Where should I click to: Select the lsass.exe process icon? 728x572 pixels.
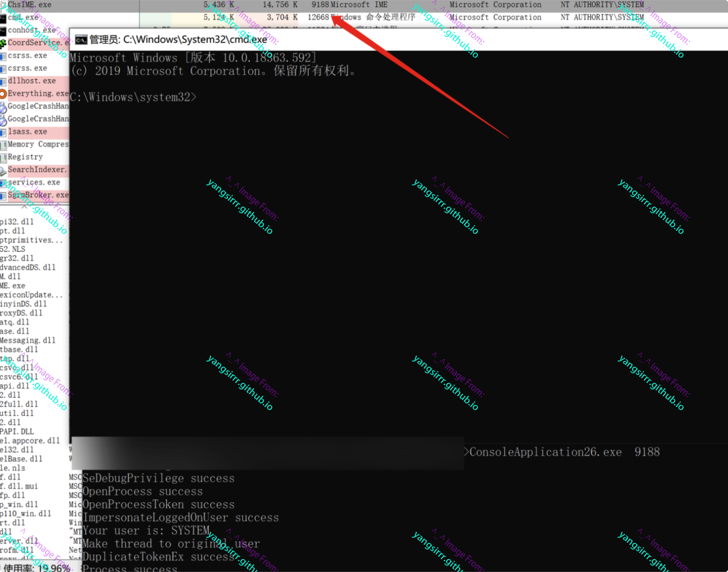click(x=3, y=133)
